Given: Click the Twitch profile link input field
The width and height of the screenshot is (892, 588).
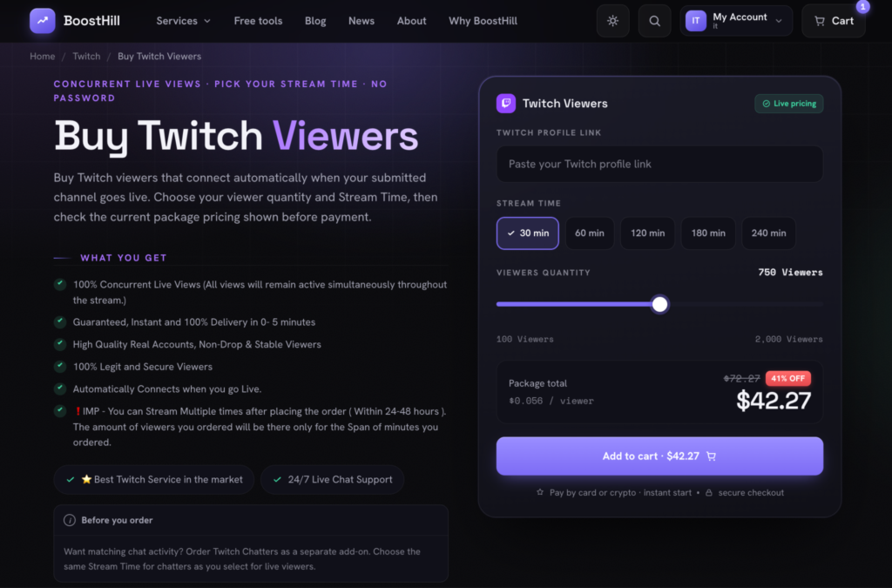Looking at the screenshot, I should (x=659, y=165).
